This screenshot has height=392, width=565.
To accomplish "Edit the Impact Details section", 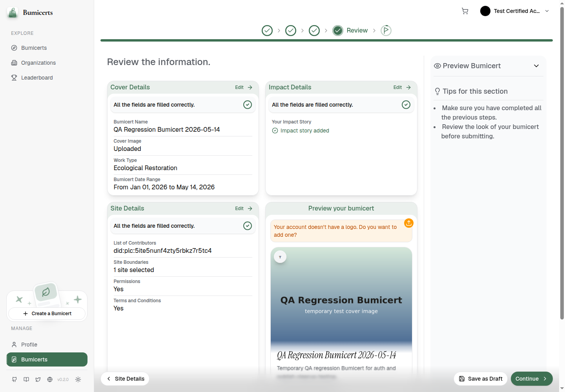I will point(402,87).
